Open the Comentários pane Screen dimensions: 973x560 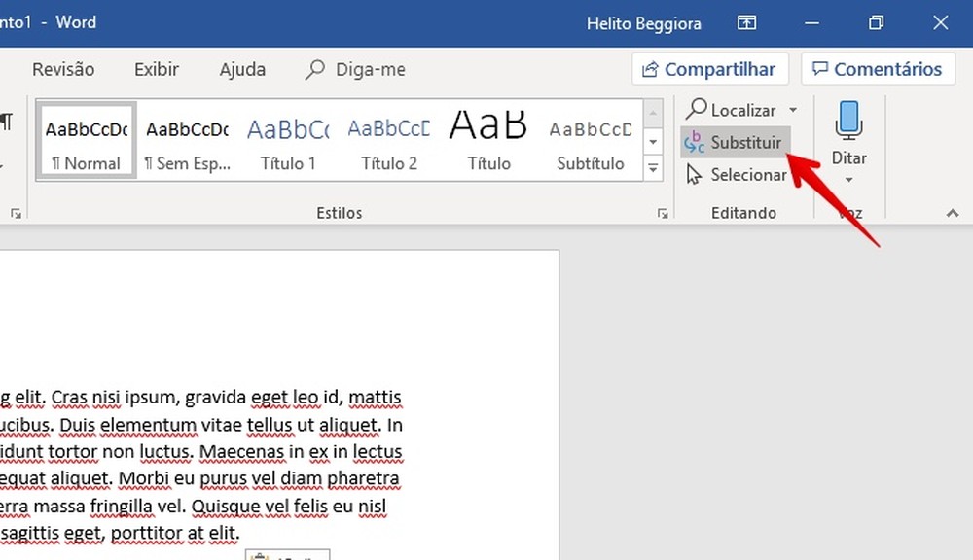[x=878, y=69]
